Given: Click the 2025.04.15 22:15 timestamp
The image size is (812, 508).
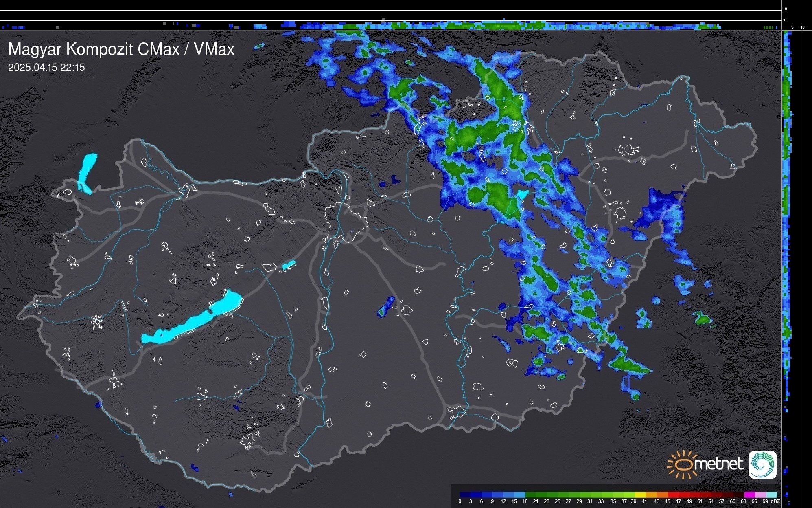Looking at the screenshot, I should (x=46, y=68).
